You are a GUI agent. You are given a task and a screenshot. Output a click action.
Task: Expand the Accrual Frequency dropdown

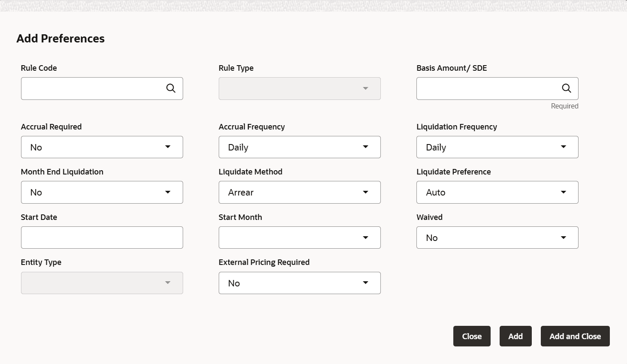tap(299, 147)
